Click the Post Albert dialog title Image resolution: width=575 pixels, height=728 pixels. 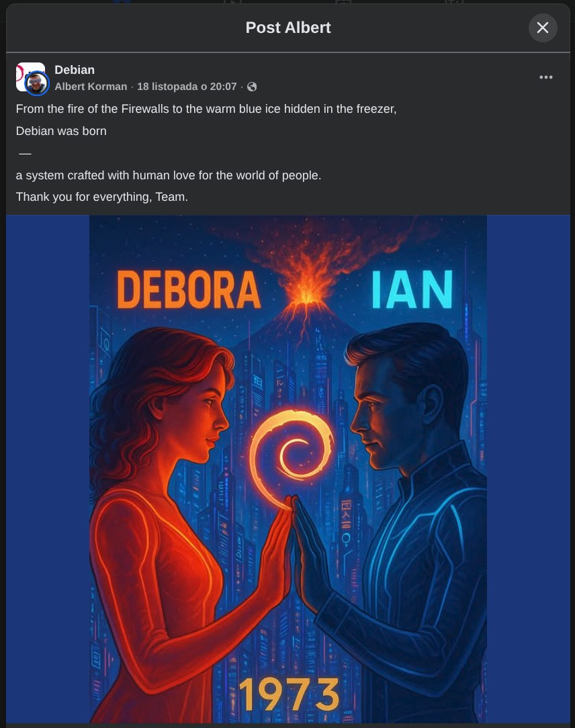tap(287, 28)
